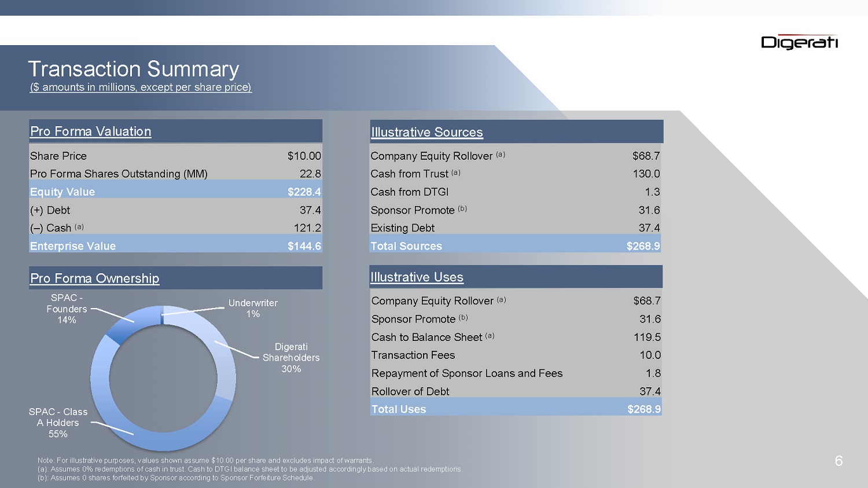
Task: Select the Enterprise Value $144.6 row
Action: click(175, 246)
